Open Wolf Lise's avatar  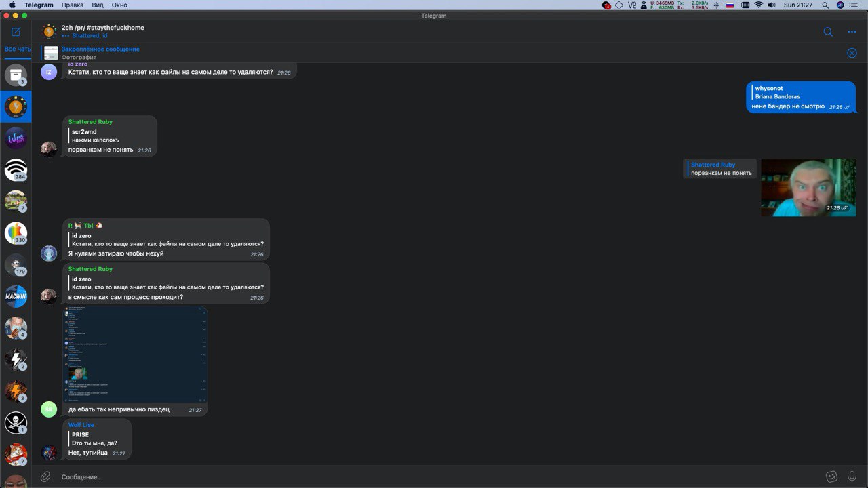click(48, 452)
